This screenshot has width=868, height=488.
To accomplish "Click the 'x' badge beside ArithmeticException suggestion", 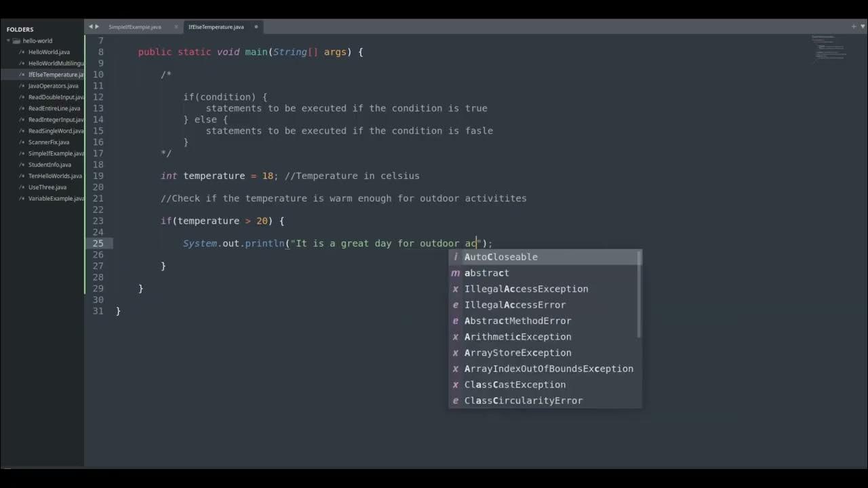I will (x=454, y=337).
